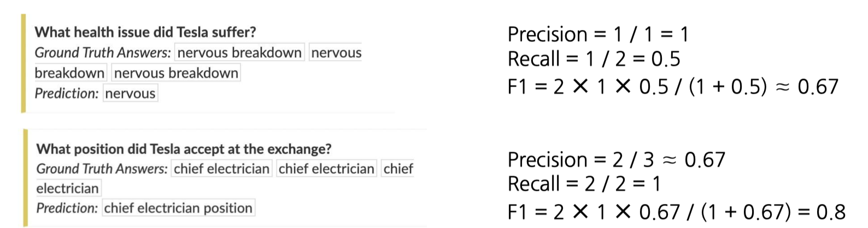Click the F1 formula resulting in 0.67
Image resolution: width=868 pixels, height=228 pixels.
point(673,87)
